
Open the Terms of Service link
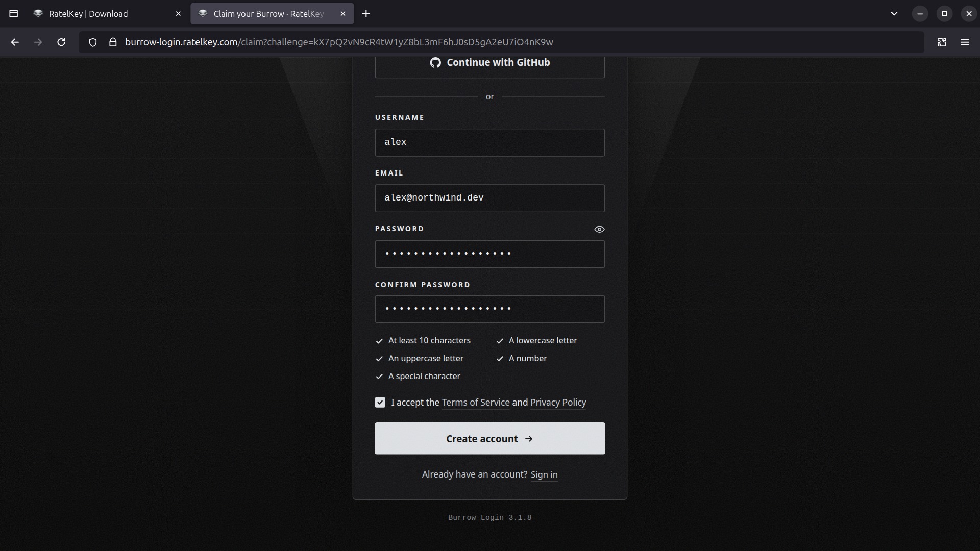tap(475, 403)
